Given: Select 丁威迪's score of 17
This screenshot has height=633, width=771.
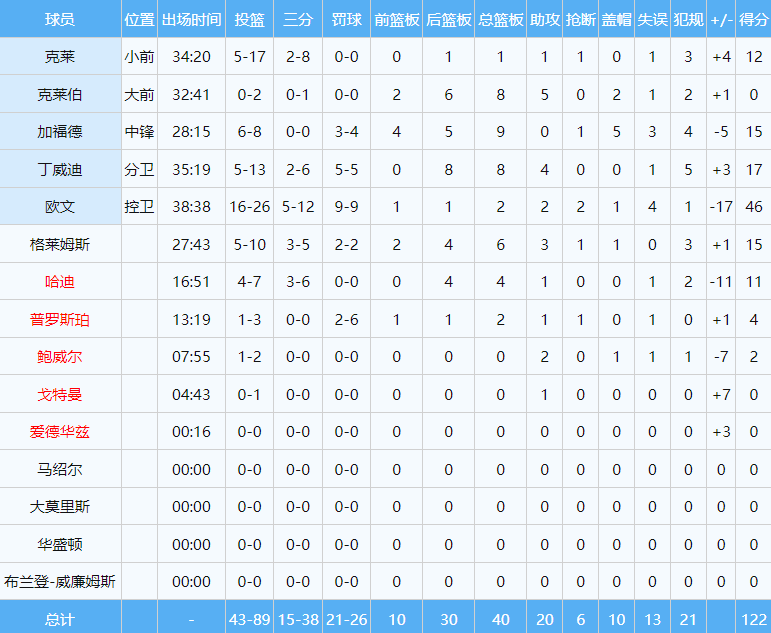Looking at the screenshot, I should coord(754,170).
